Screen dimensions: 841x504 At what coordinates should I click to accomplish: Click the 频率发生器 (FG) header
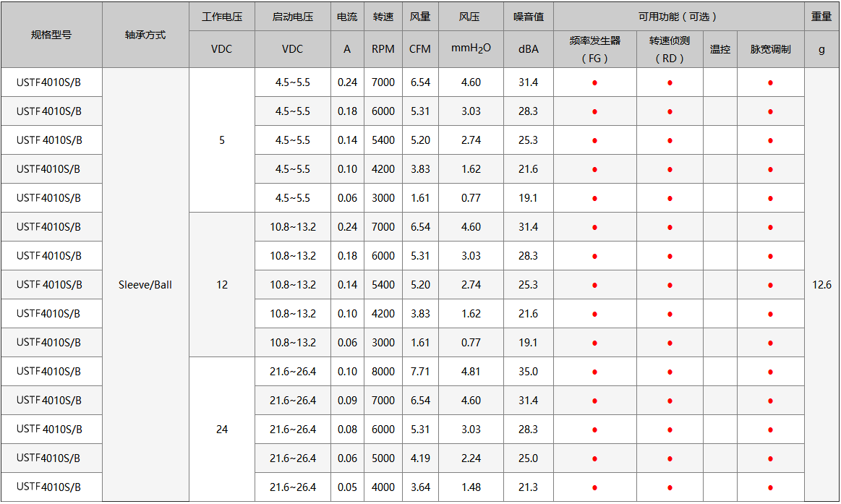[594, 49]
